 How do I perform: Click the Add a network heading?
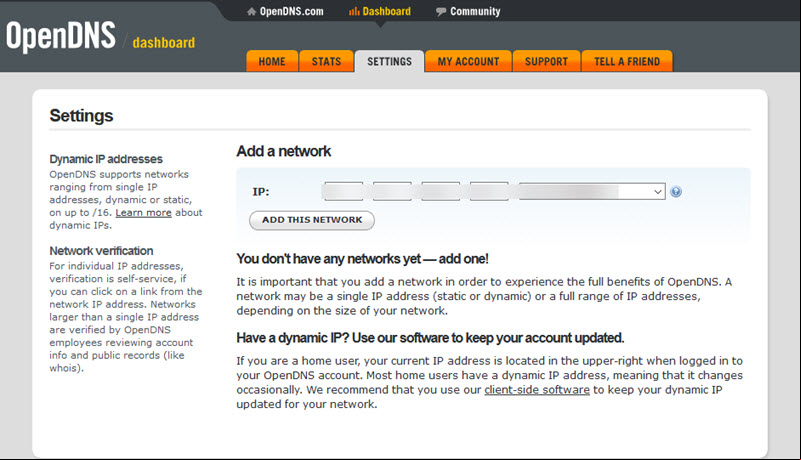click(x=284, y=151)
